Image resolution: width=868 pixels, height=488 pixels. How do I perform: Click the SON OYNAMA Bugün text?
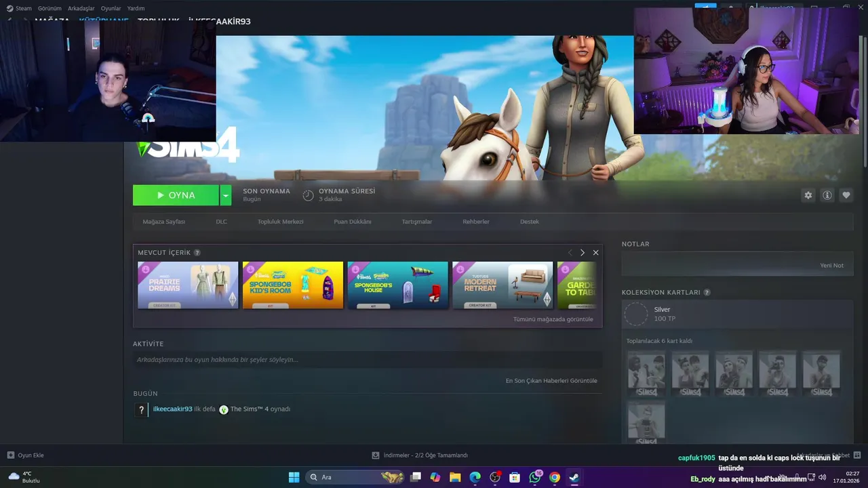[267, 195]
